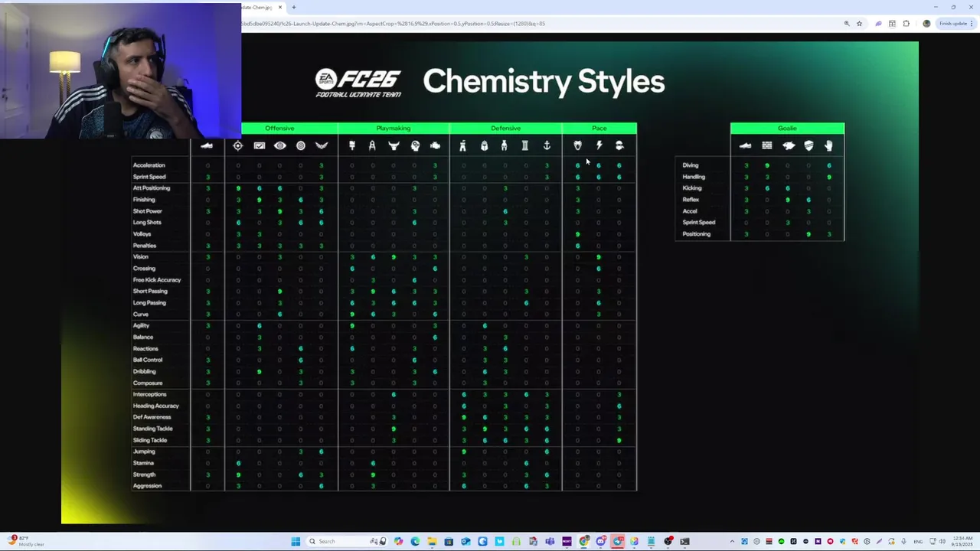Click the Shot Power row label
980x551 pixels.
coord(147,211)
